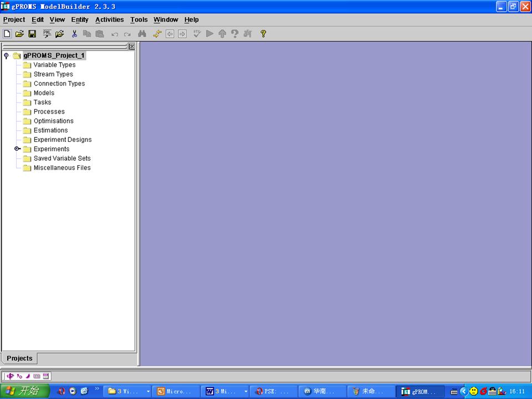Click the Windows Start button
This screenshot has width=532, height=399.
(x=25, y=391)
